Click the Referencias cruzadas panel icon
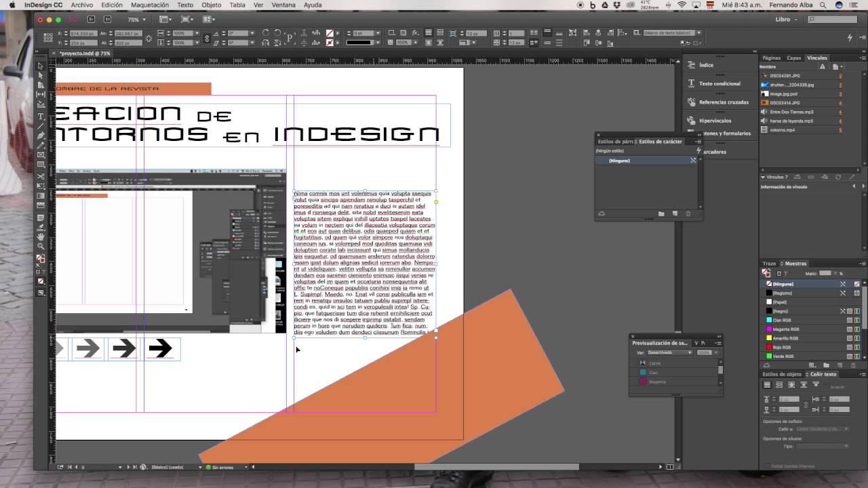The height and width of the screenshot is (488, 868). point(692,102)
